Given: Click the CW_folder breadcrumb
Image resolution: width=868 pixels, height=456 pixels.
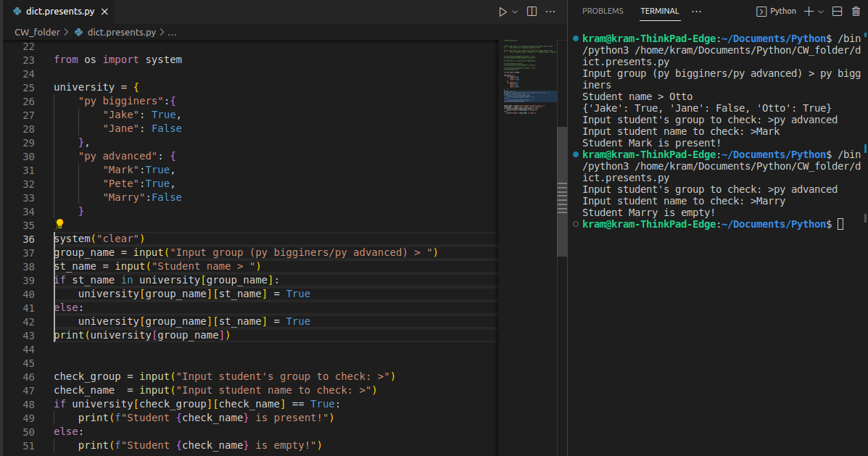Looking at the screenshot, I should coord(37,32).
